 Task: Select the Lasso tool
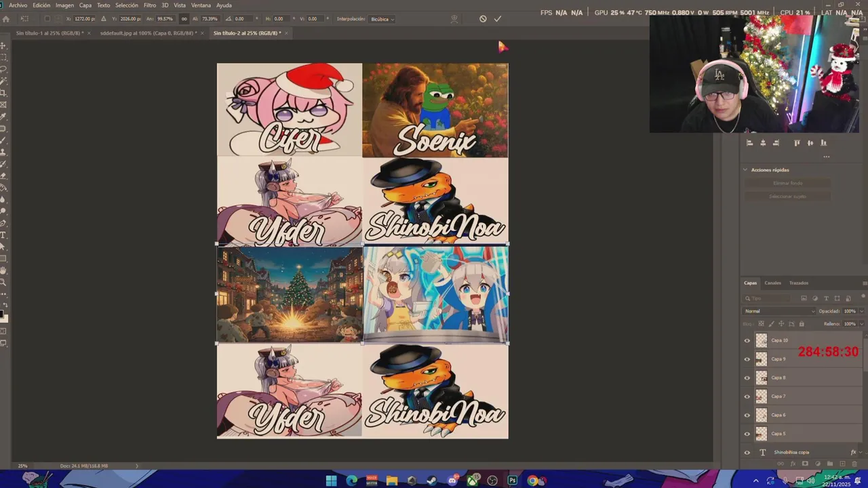(x=4, y=68)
